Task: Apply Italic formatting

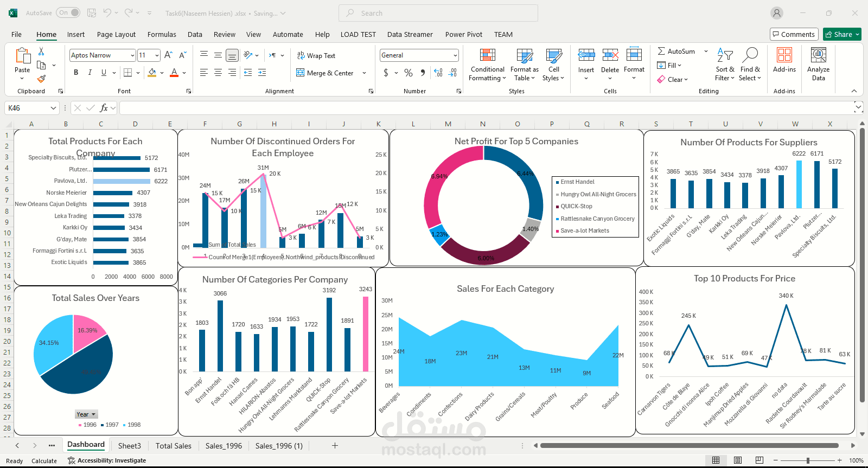Action: click(x=90, y=73)
